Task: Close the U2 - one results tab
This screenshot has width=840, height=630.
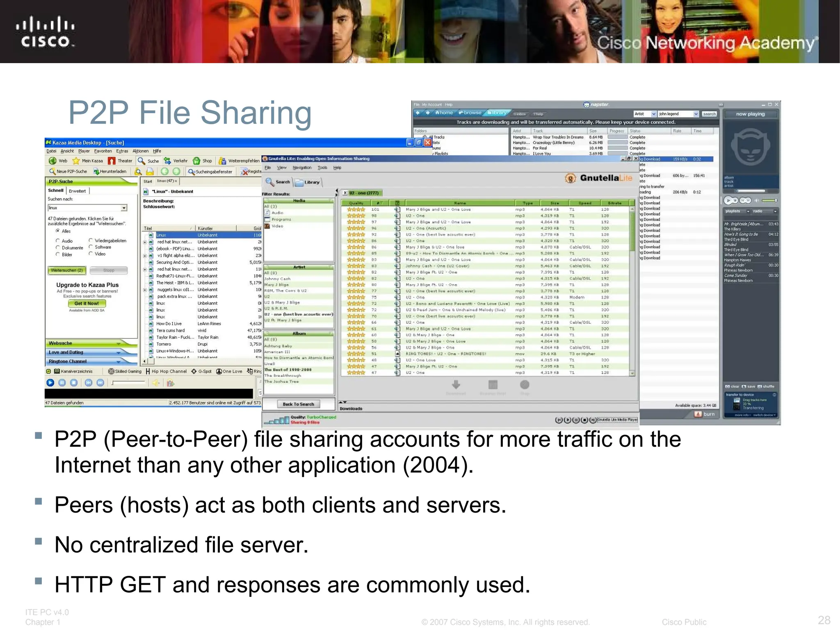Action: click(345, 193)
